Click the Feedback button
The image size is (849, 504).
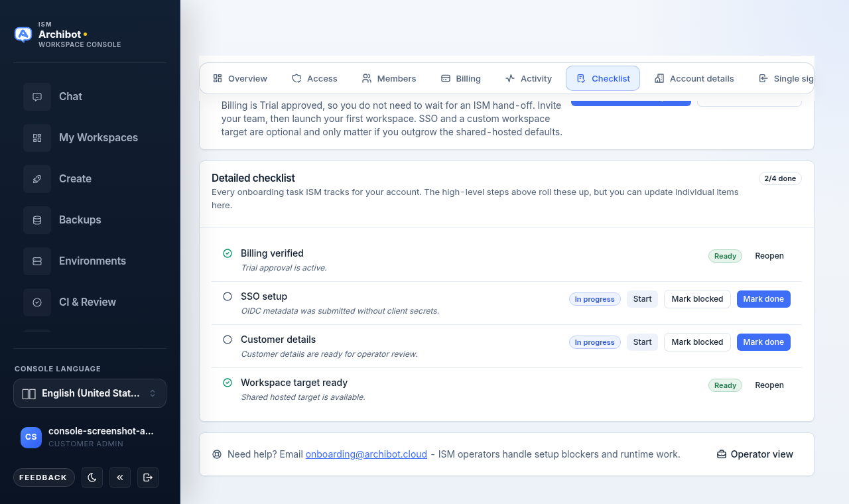pos(43,477)
